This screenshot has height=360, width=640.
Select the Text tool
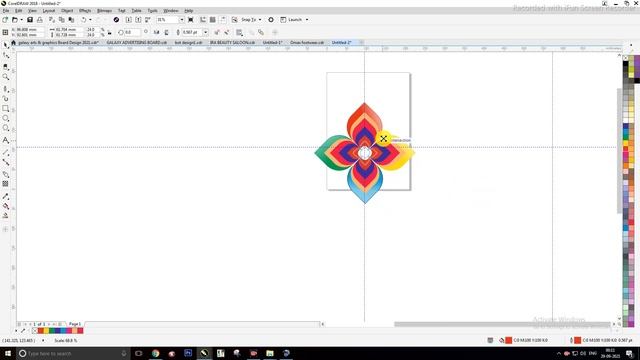(x=5, y=140)
